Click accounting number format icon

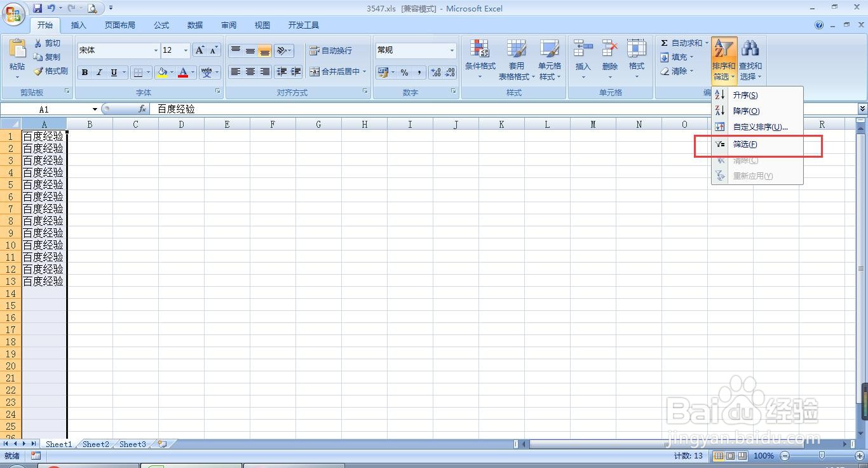tap(383, 72)
